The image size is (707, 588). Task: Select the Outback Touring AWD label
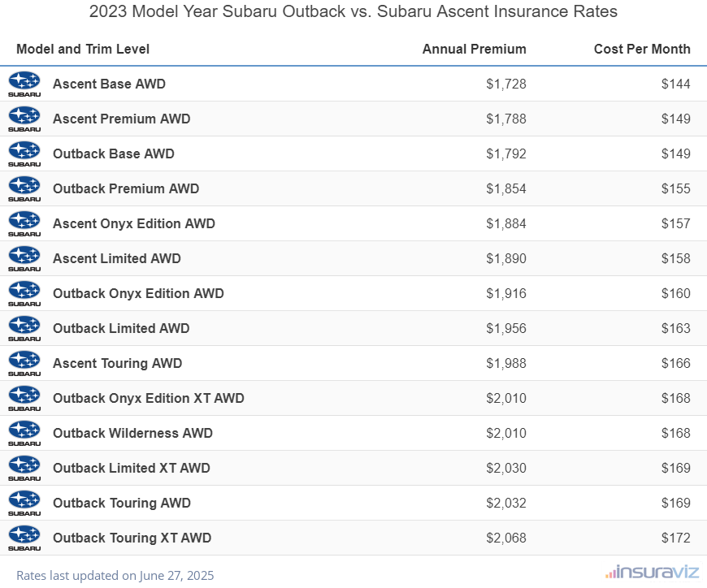click(x=122, y=503)
